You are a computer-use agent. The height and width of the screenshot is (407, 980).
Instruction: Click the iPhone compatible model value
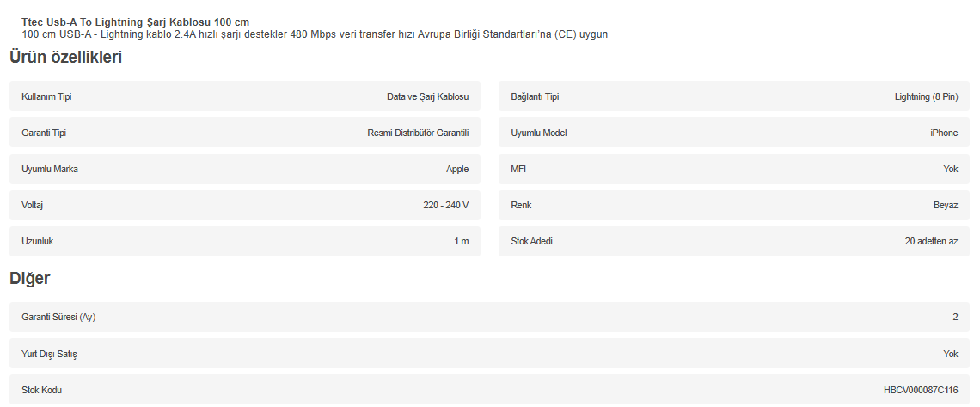point(944,133)
